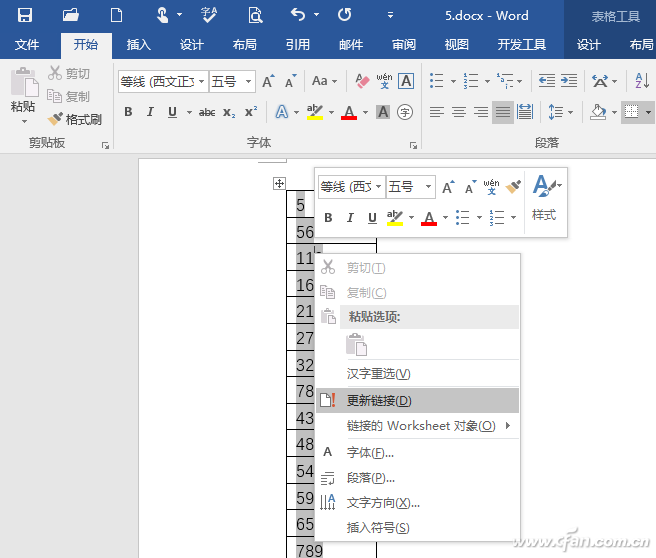Click the Clear Formatting eraser icon
This screenshot has height=558, width=656.
362,81
